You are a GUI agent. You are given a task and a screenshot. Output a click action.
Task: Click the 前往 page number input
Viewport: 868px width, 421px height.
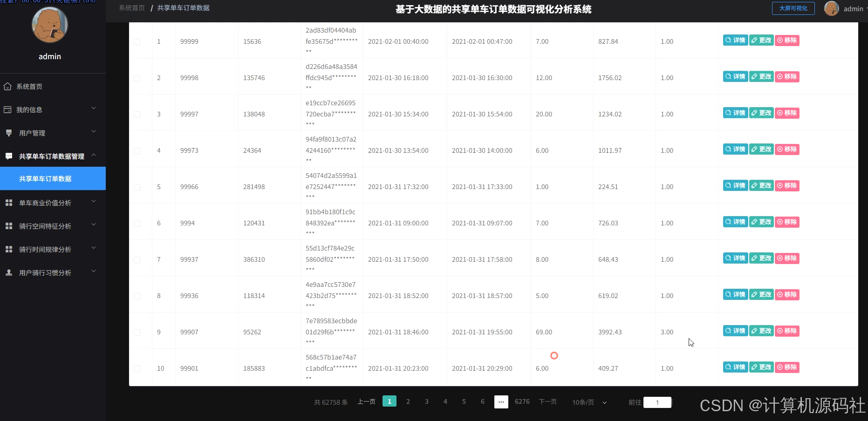pyautogui.click(x=657, y=402)
